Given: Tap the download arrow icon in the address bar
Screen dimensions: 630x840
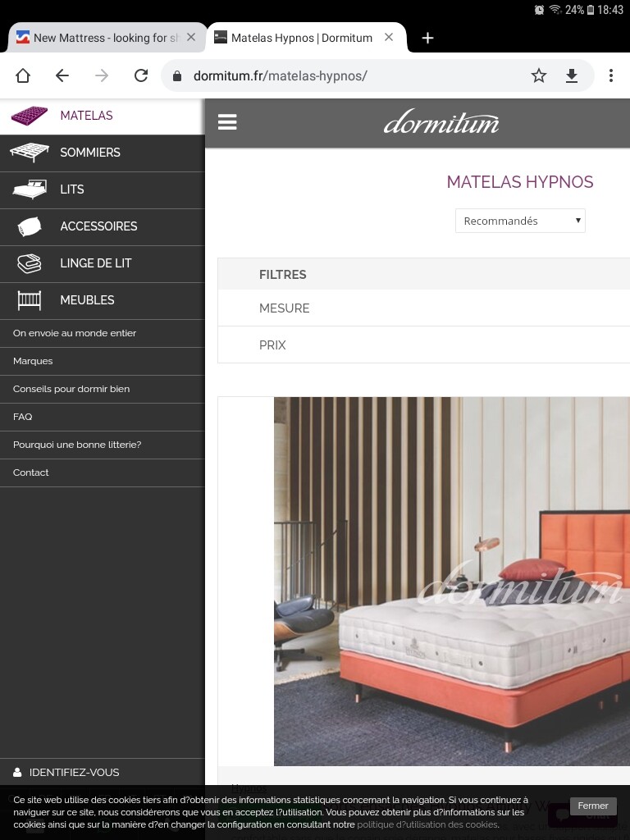Looking at the screenshot, I should coord(572,75).
